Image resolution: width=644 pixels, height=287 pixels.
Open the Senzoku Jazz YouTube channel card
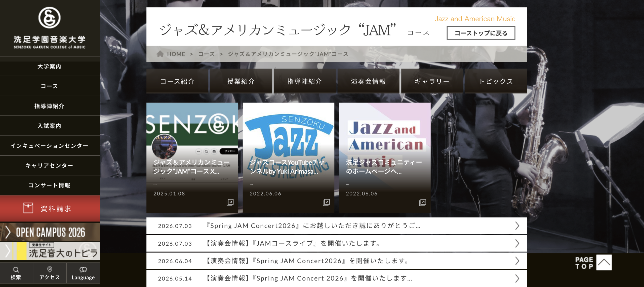289,157
